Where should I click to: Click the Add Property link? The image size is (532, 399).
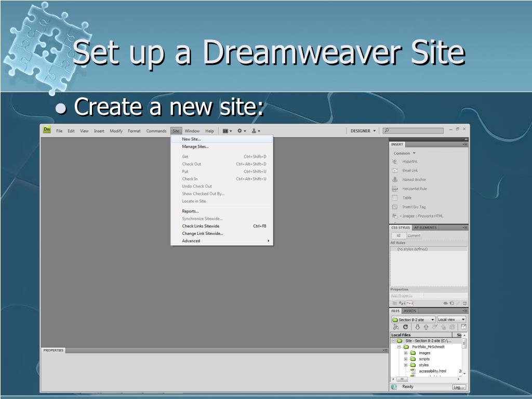pyautogui.click(x=402, y=296)
